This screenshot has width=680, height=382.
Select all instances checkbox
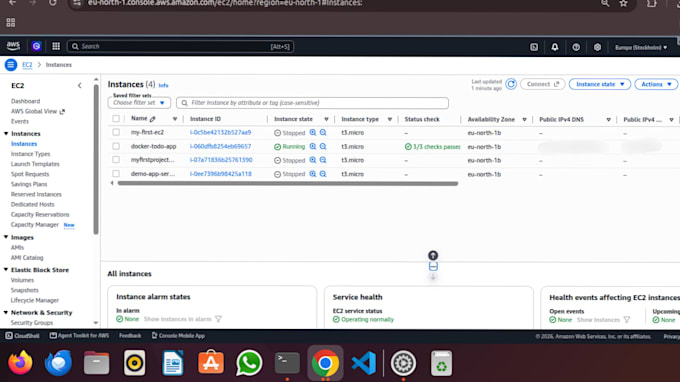(116, 119)
